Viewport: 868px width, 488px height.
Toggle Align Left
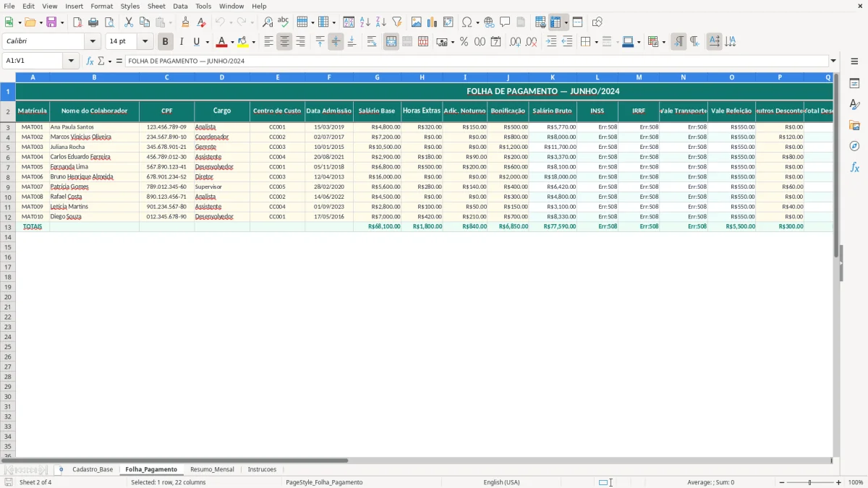[268, 42]
